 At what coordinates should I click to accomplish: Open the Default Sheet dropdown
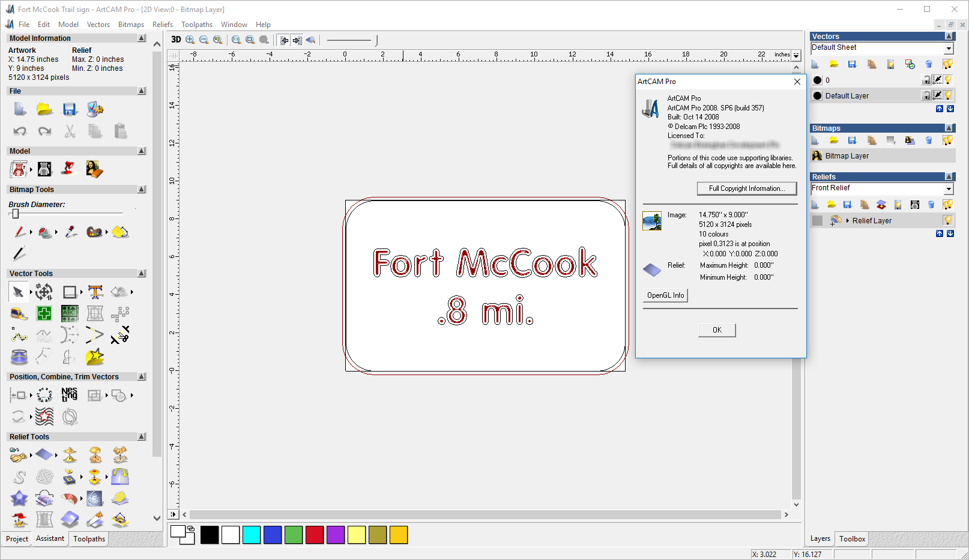(949, 49)
